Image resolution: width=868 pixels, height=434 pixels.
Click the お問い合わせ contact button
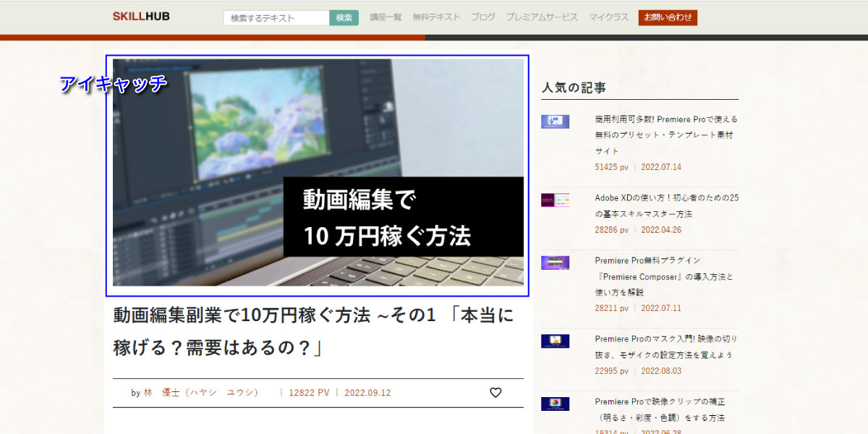pos(668,17)
